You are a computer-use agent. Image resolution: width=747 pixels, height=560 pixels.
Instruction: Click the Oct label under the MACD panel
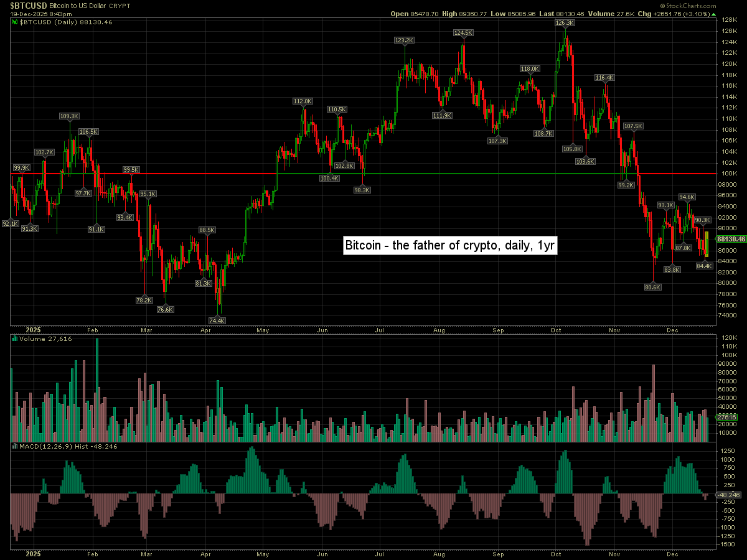tap(556, 553)
